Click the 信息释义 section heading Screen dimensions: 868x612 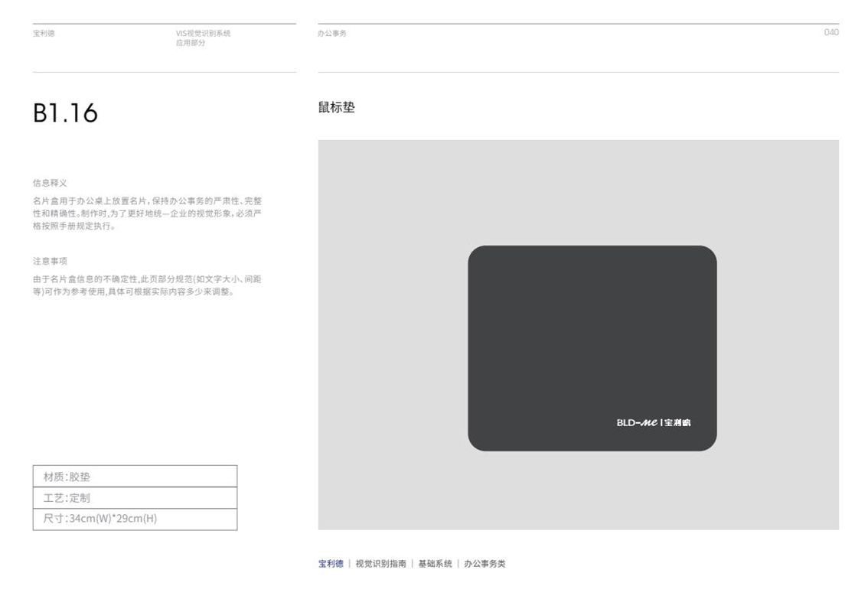point(50,183)
